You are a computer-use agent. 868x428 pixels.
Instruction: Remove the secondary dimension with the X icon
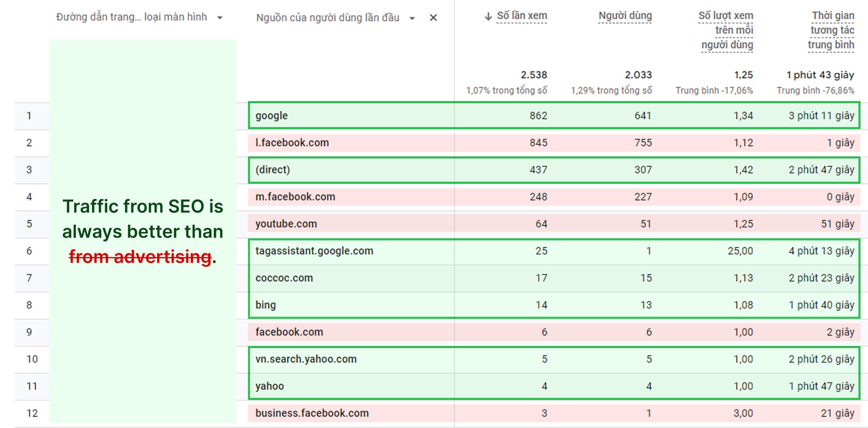click(433, 18)
